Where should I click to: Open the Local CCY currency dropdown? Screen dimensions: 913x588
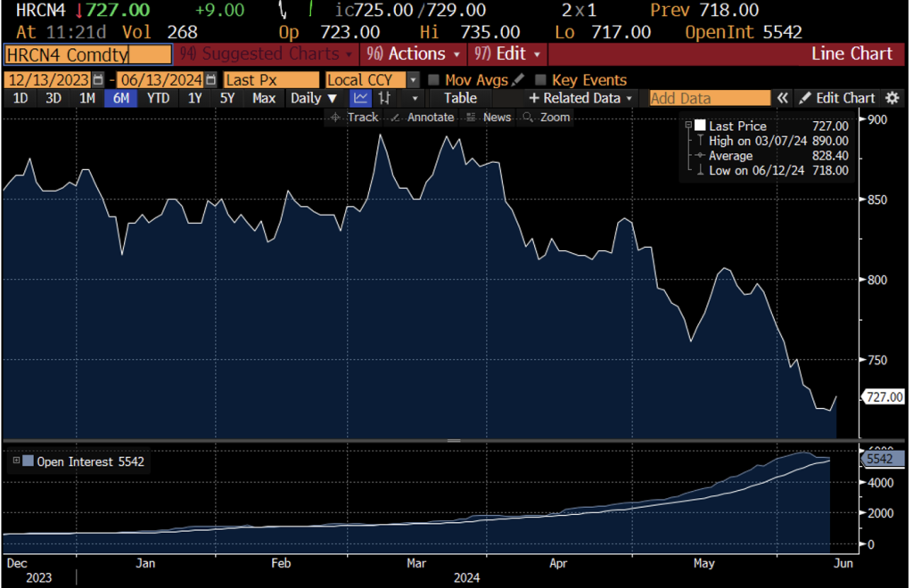pyautogui.click(x=412, y=80)
